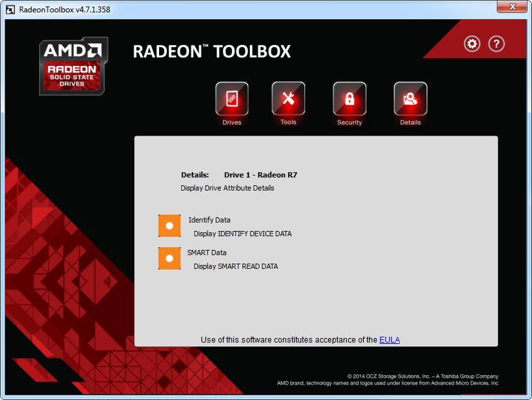Open the Drives section icon
The height and width of the screenshot is (400, 532).
click(231, 99)
